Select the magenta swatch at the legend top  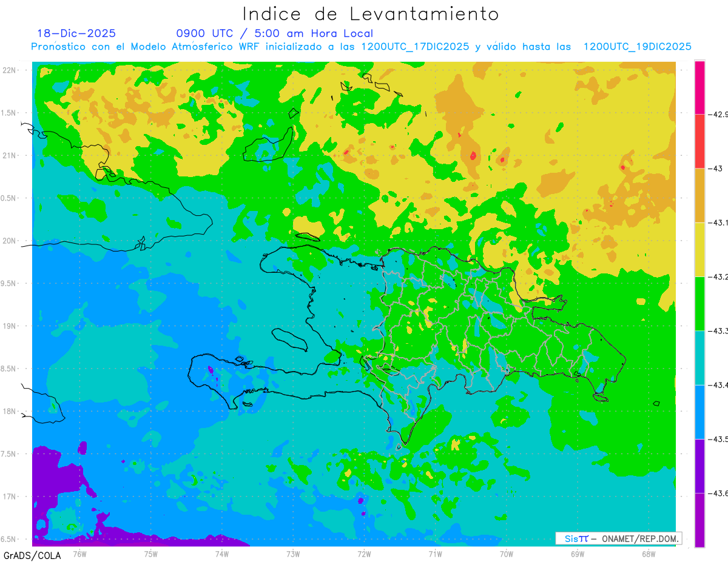[x=699, y=87]
